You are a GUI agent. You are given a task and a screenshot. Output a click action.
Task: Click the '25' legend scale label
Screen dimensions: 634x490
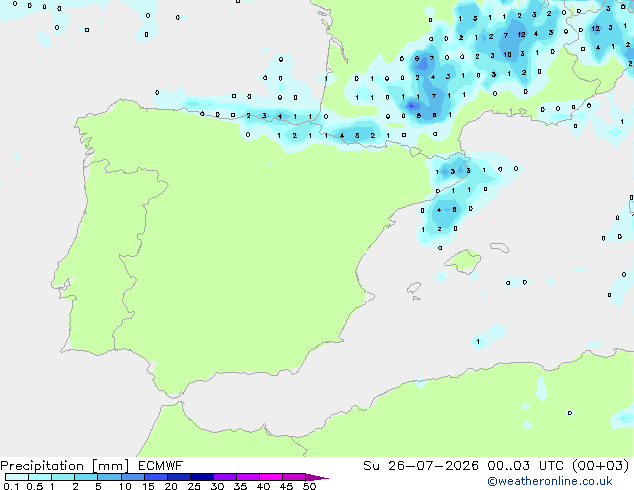click(x=194, y=486)
